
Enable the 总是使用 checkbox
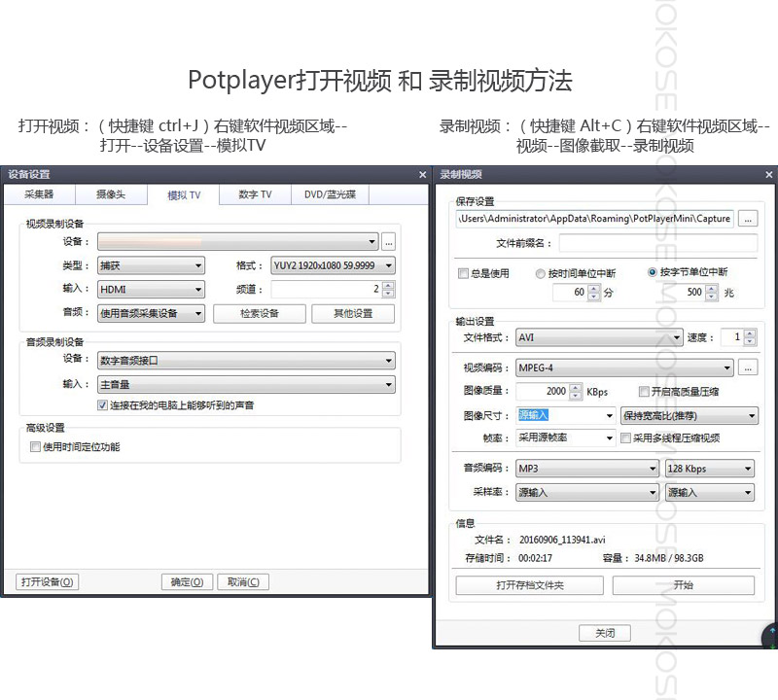[x=463, y=273]
